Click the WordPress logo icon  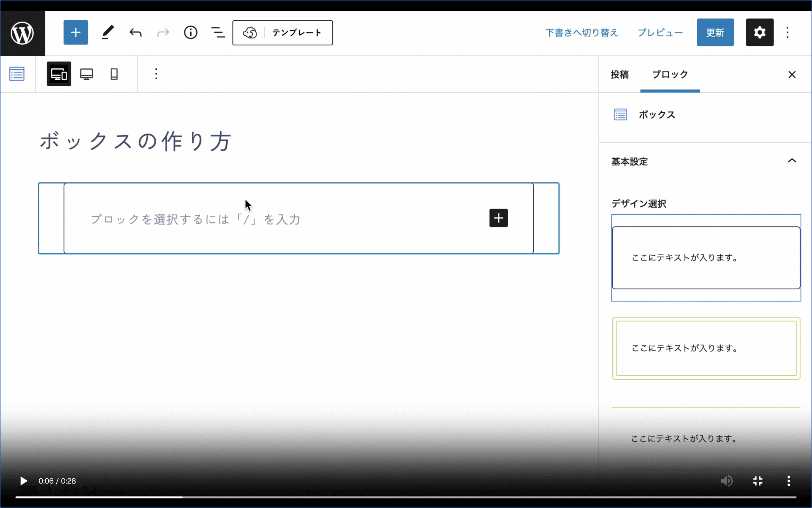[22, 33]
